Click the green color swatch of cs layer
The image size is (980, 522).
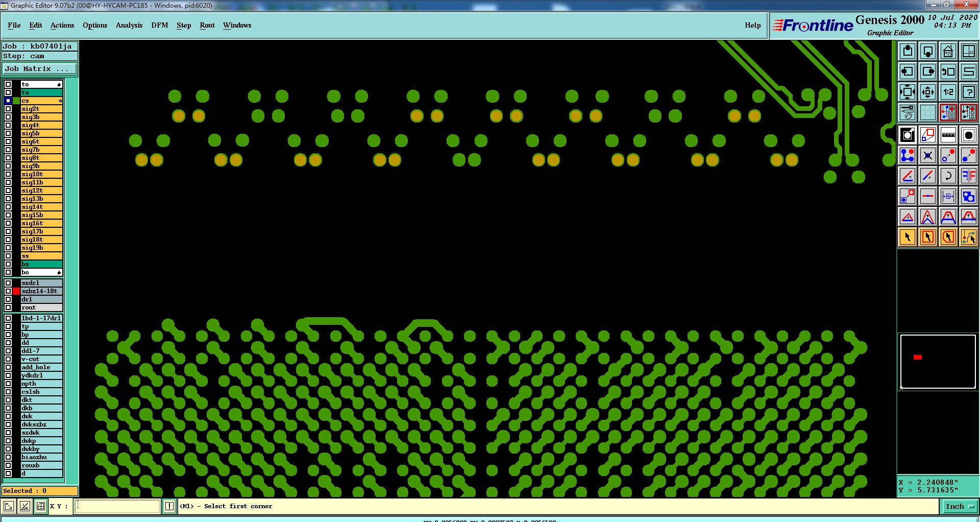pyautogui.click(x=16, y=101)
